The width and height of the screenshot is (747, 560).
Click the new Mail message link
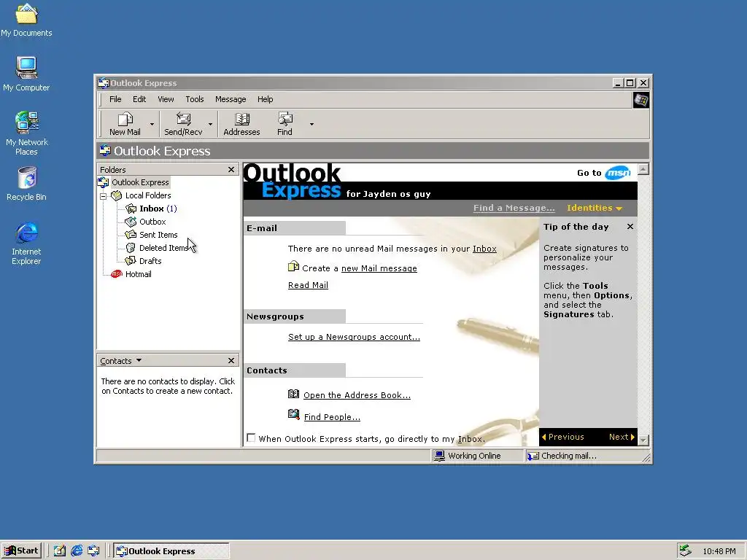coord(379,268)
